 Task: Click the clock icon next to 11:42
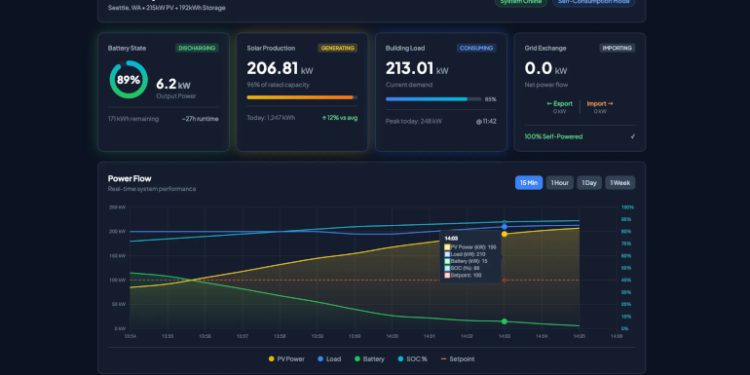[479, 121]
